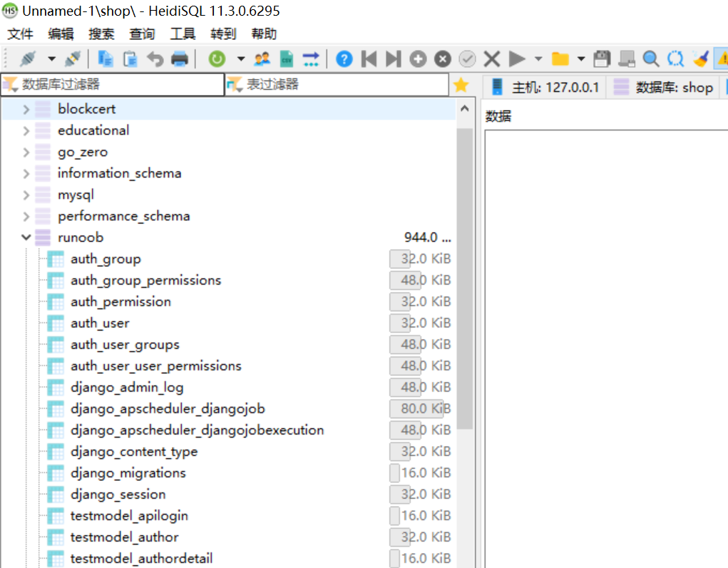Select the testmodel_apilogin table
Viewport: 728px width, 568px height.
pos(129,515)
